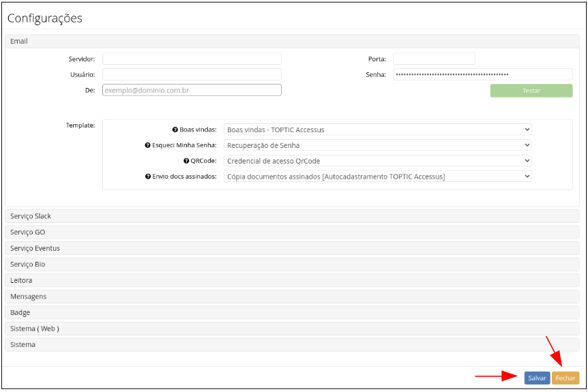Expand the Serviço Slack section

pos(292,216)
